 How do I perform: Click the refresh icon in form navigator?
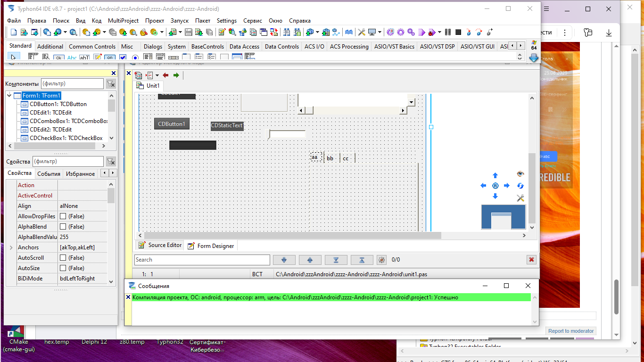click(520, 186)
